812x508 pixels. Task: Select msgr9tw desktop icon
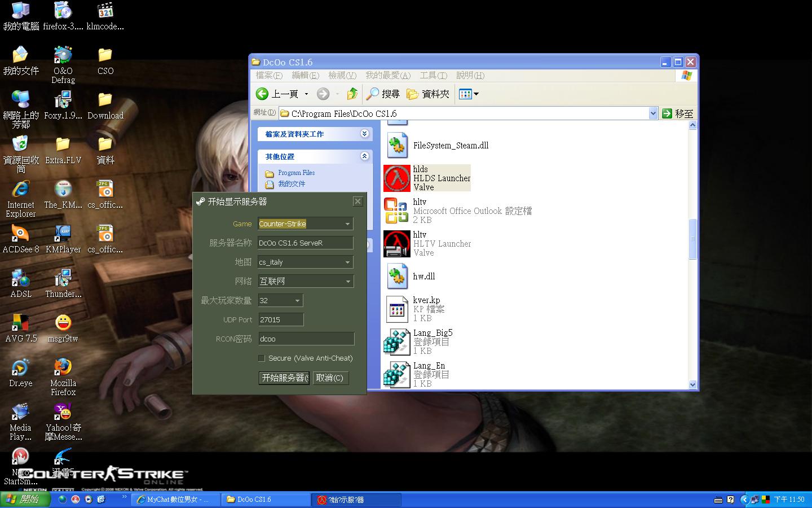click(x=63, y=329)
